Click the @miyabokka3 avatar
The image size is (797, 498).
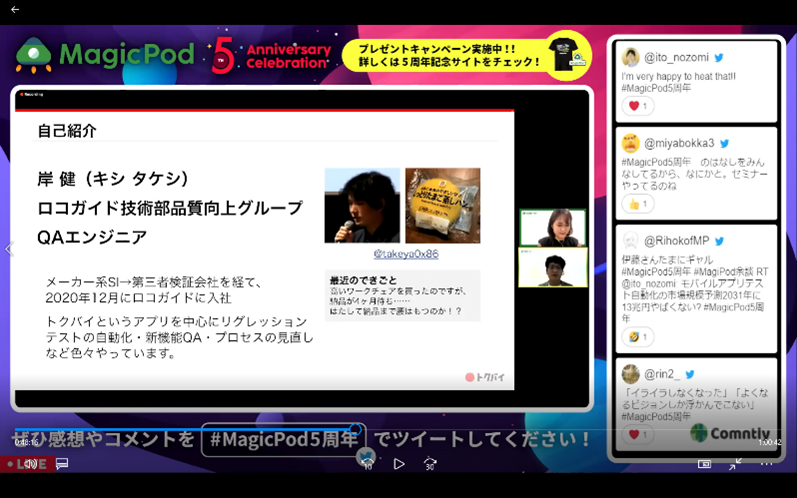630,143
